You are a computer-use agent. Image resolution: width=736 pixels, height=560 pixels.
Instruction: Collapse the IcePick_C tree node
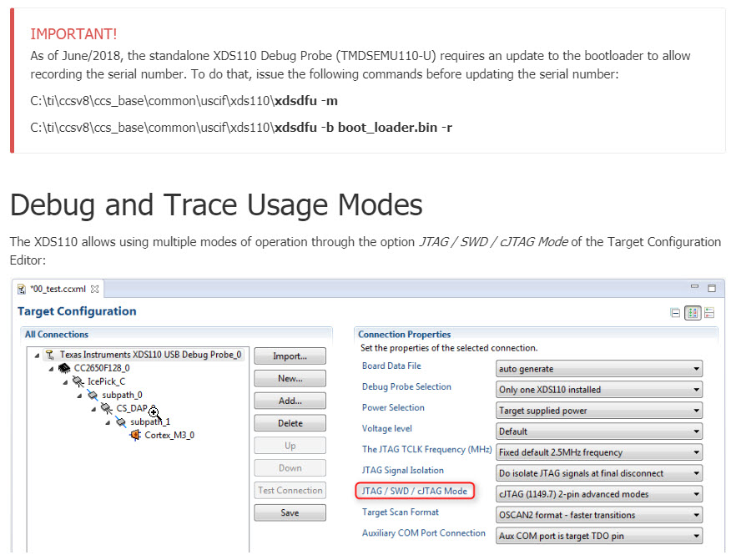(x=65, y=382)
